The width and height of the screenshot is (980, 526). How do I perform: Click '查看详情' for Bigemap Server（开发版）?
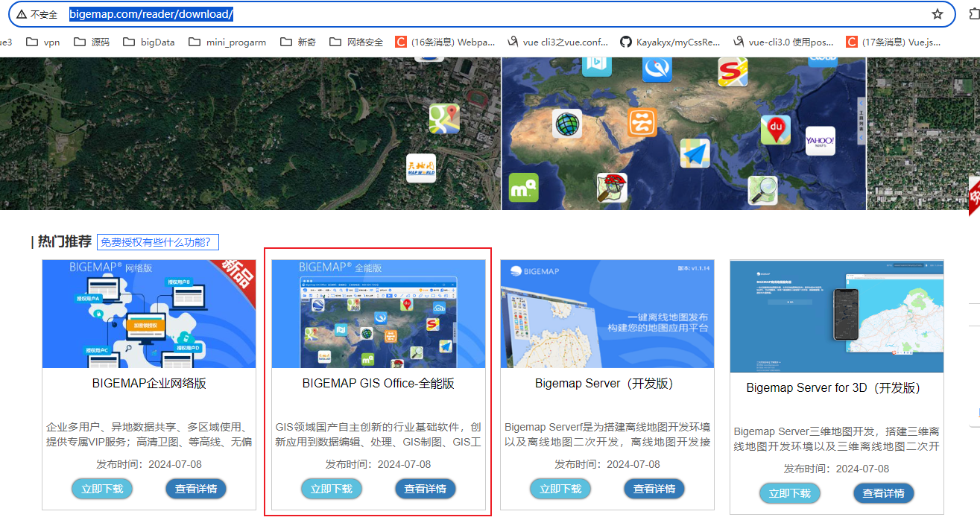tap(654, 489)
